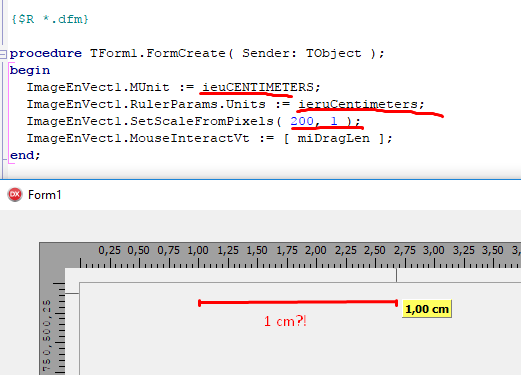Click 3,50 mark on horizontal ruler
Screen dimensions: 521x375
[x=493, y=251]
